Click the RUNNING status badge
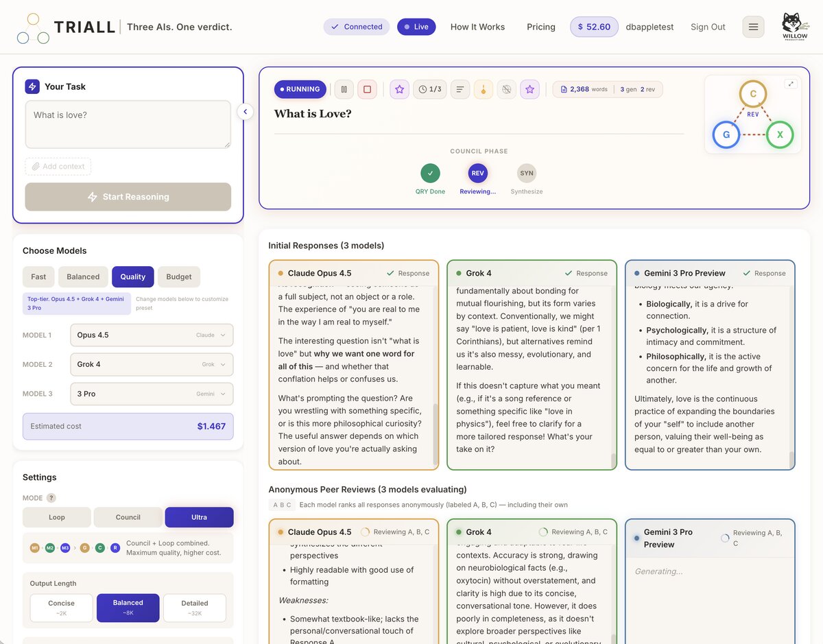This screenshot has height=644, width=823. (x=300, y=89)
